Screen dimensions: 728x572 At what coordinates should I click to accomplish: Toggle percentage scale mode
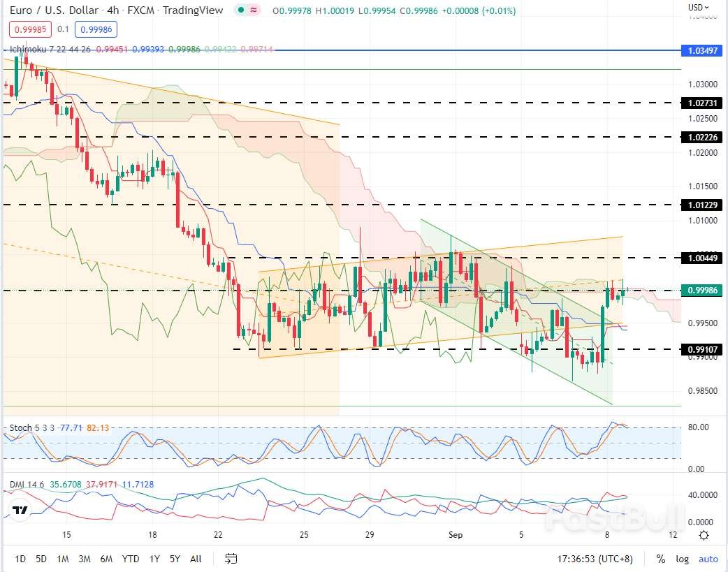click(660, 559)
